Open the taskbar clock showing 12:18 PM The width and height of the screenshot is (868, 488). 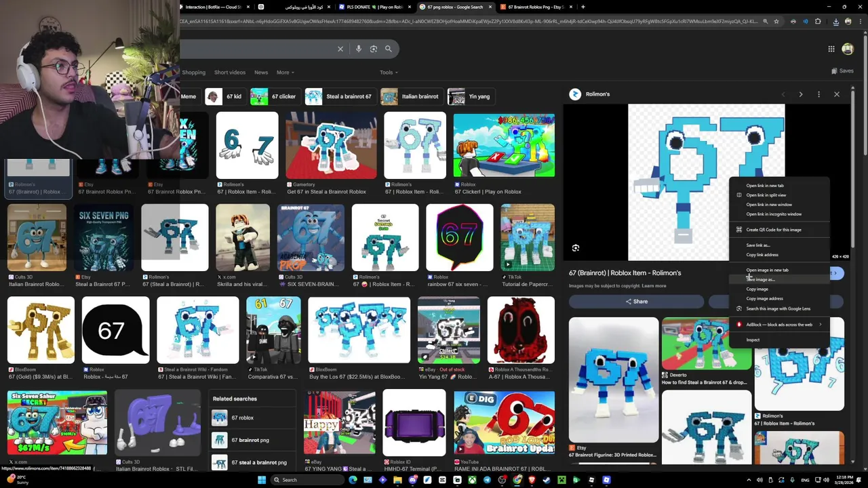(x=839, y=480)
